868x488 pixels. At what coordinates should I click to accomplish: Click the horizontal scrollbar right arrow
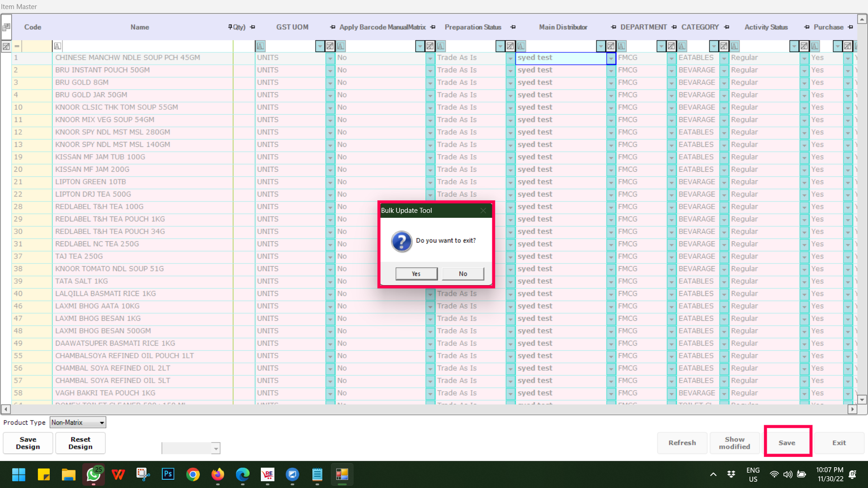pyautogui.click(x=852, y=409)
